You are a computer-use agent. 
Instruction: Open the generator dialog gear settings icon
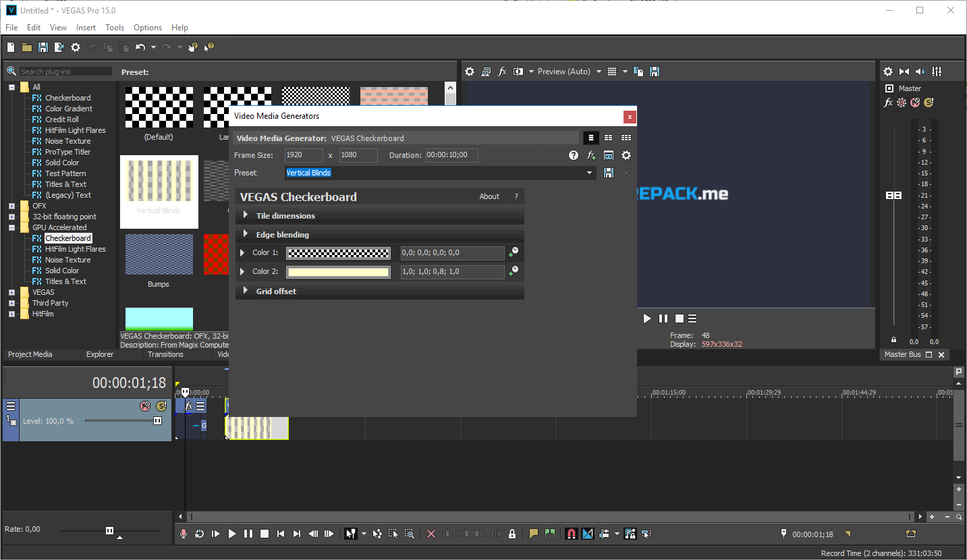click(626, 155)
